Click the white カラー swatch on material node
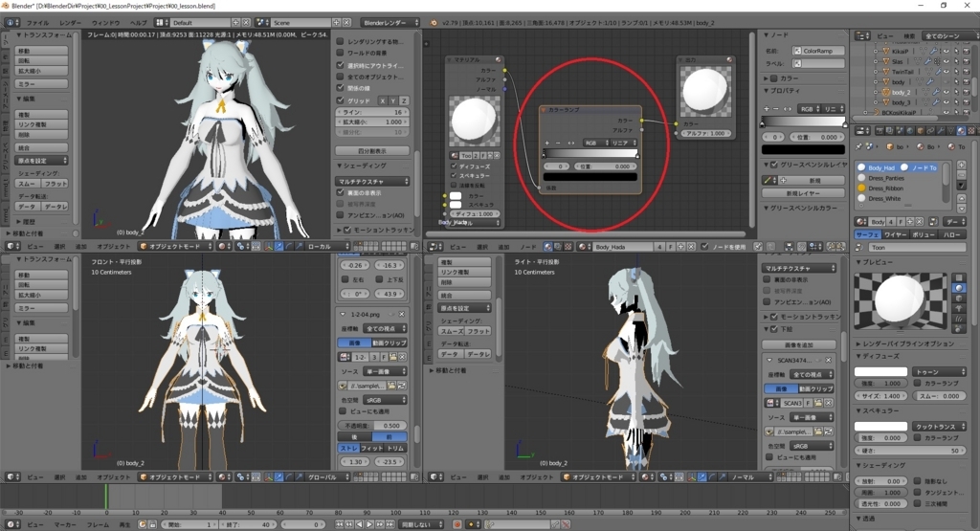The width and height of the screenshot is (980, 531). pos(456,195)
